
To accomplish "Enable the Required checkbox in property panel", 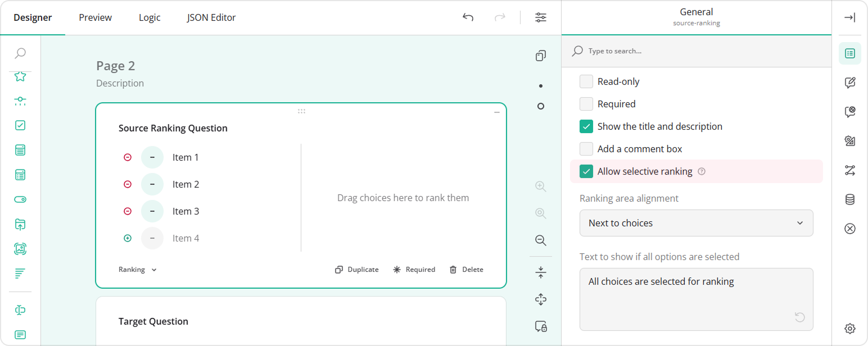I will coord(586,104).
